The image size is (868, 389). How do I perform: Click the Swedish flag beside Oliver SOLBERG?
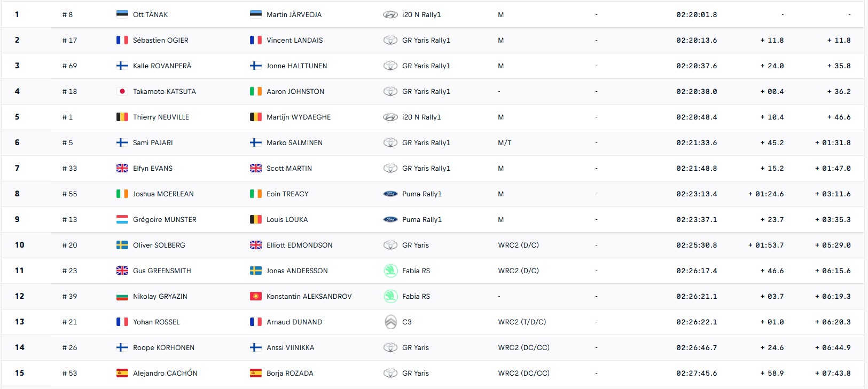[122, 245]
